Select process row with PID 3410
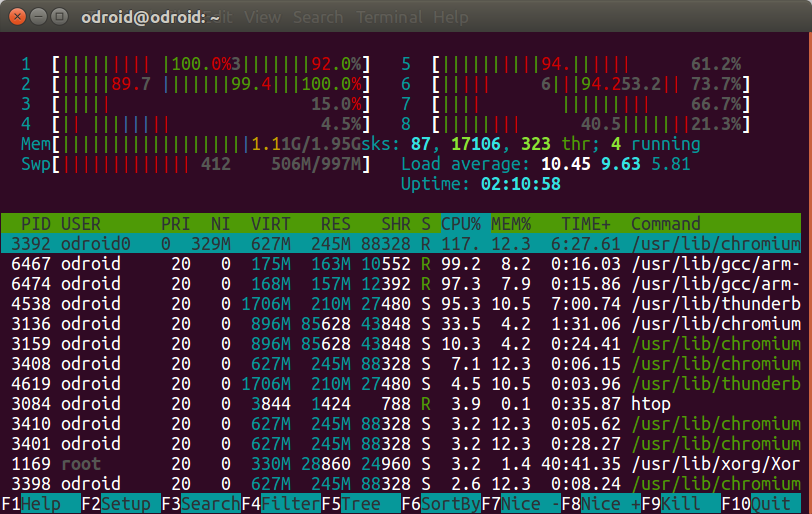This screenshot has width=812, height=514. (401, 424)
